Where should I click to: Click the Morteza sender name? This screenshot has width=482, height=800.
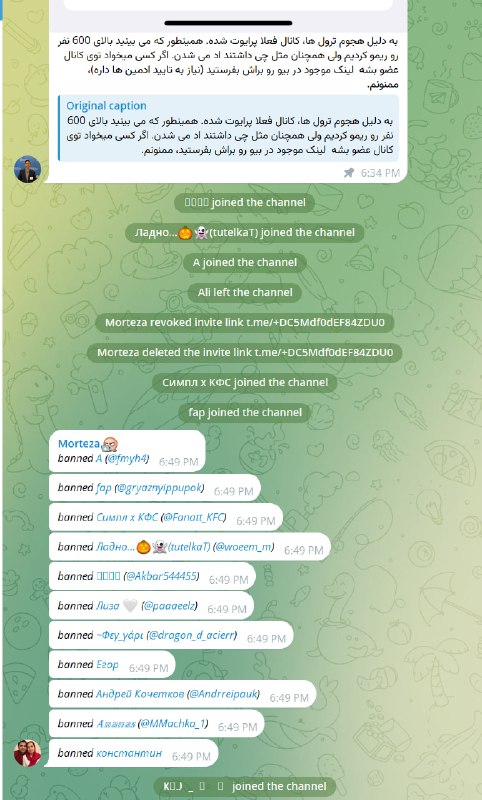(79, 444)
